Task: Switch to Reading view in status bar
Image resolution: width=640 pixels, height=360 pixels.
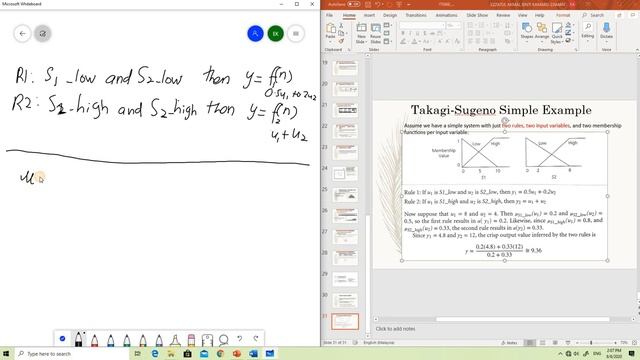Action: point(555,343)
